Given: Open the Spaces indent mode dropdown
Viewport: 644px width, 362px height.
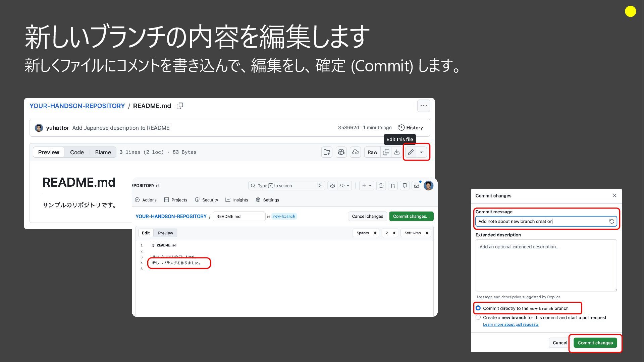Looking at the screenshot, I should [366, 233].
